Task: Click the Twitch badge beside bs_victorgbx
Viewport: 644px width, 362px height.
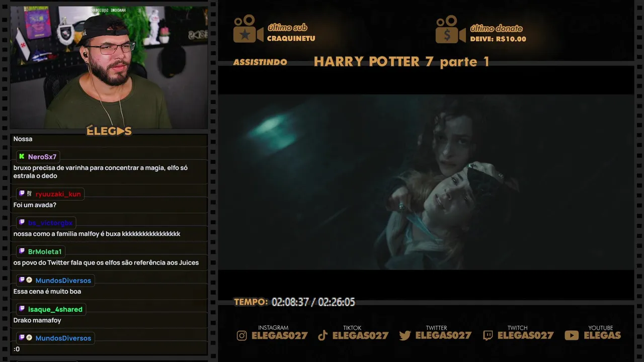Action: pos(22,222)
